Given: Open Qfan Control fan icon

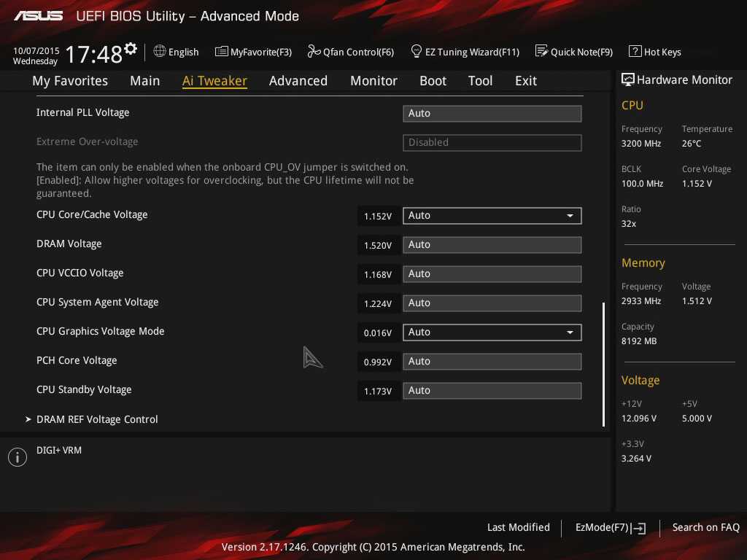Looking at the screenshot, I should pyautogui.click(x=314, y=52).
